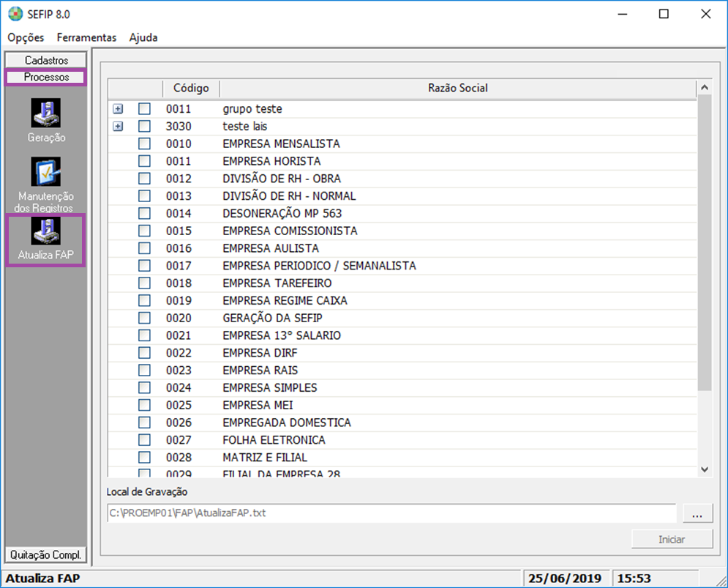Screen dimensions: 728x588
Task: Minimize the SEFIP window
Action: (x=623, y=14)
